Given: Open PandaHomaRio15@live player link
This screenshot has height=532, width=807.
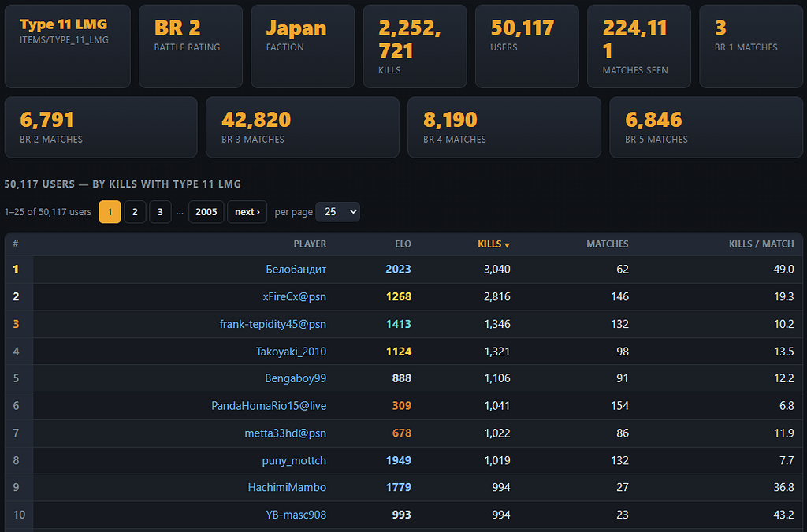Looking at the screenshot, I should pos(269,405).
